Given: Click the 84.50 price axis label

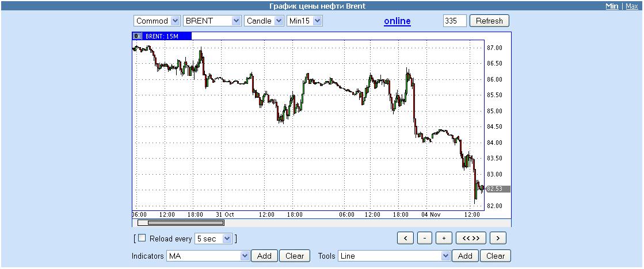Looking at the screenshot, I should (494, 126).
